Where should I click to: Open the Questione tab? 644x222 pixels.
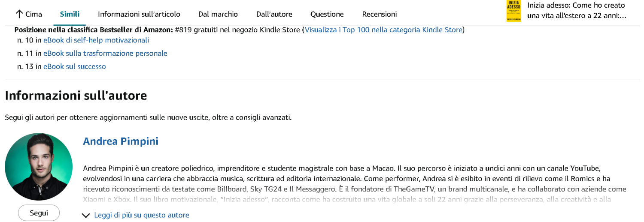tap(327, 14)
